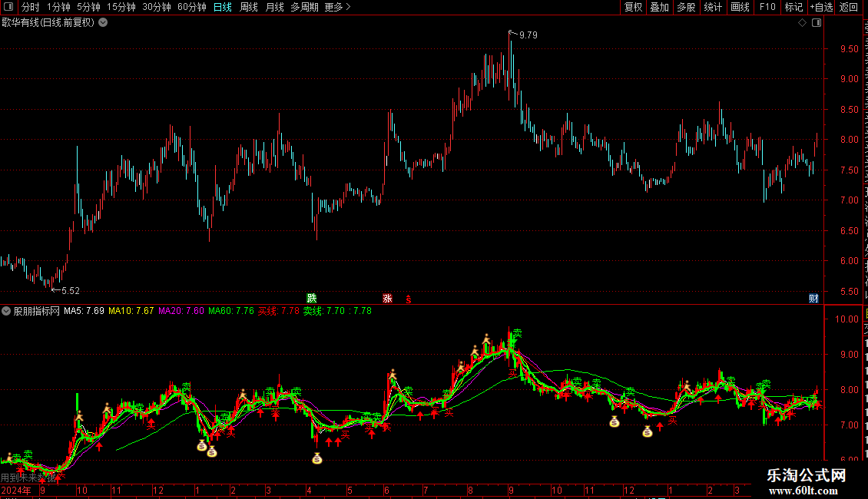Click the 股朋指标网 indicator name
Viewport: 868px width, 499px height.
coord(37,311)
